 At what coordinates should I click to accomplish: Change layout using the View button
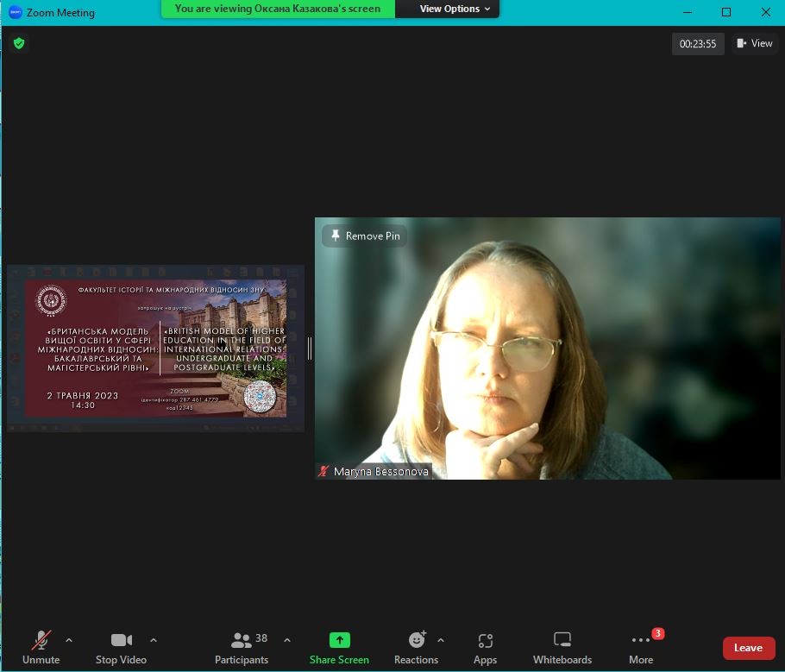[x=755, y=43]
